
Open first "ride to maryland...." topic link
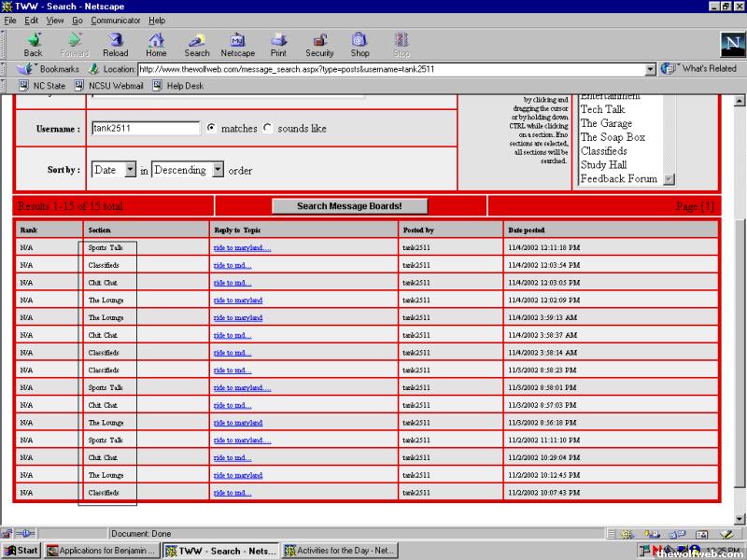tap(242, 248)
